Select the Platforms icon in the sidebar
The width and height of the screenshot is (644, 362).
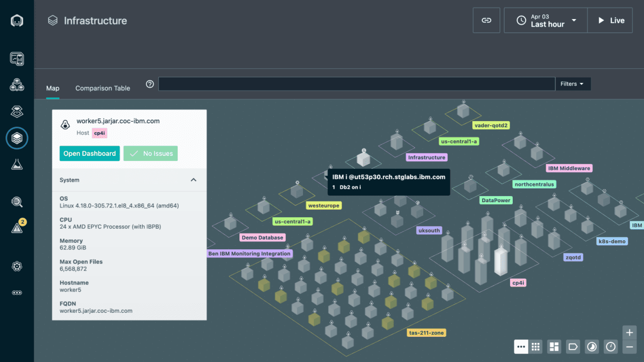click(x=17, y=111)
